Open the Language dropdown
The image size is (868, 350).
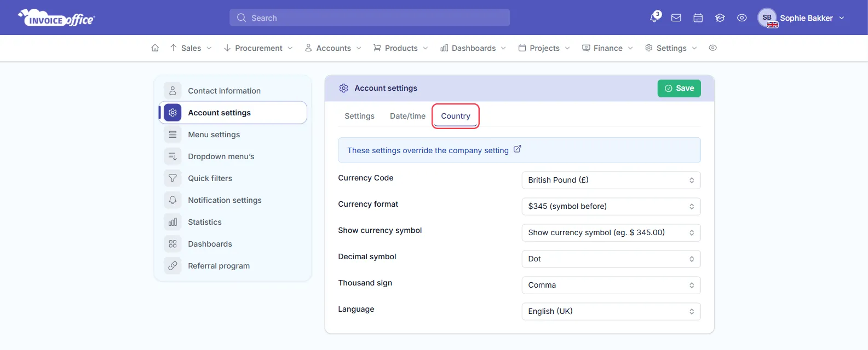[611, 311]
